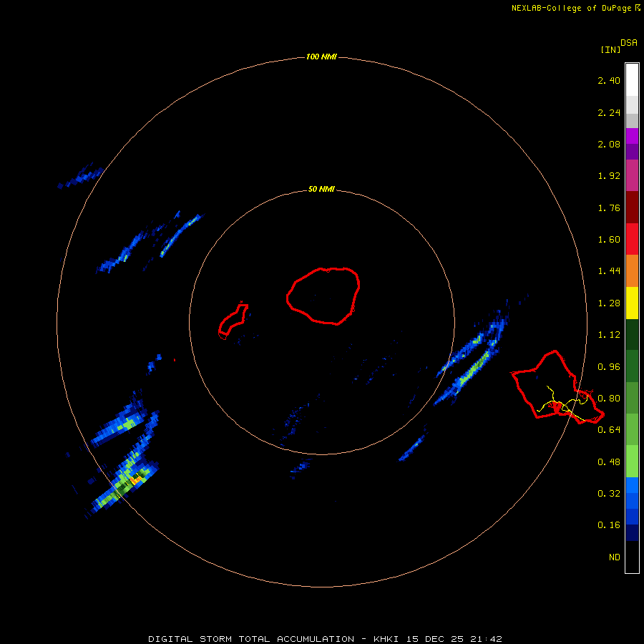
Task: Pick the pink-magenta swatch beside 1.92
Action: [632, 175]
